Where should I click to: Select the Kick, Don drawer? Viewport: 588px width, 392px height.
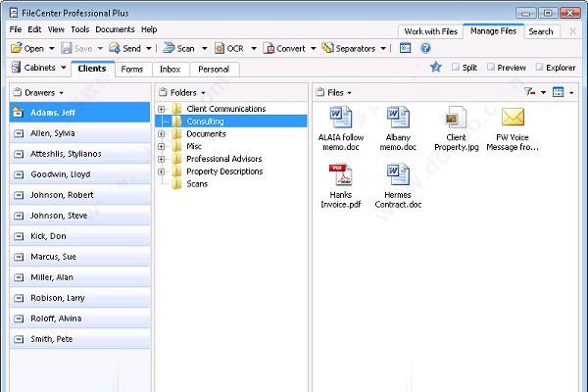point(80,236)
